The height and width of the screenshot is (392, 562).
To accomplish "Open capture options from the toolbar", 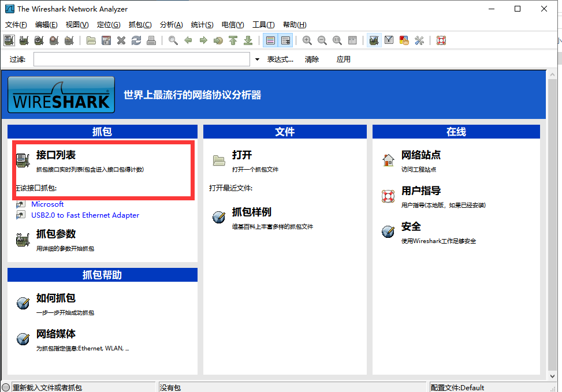I will [x=24, y=40].
